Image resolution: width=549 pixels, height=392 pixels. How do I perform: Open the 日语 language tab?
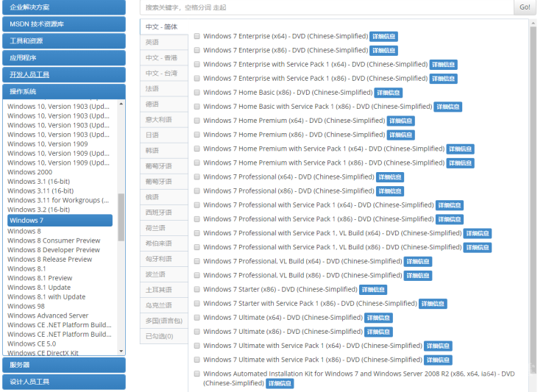164,135
